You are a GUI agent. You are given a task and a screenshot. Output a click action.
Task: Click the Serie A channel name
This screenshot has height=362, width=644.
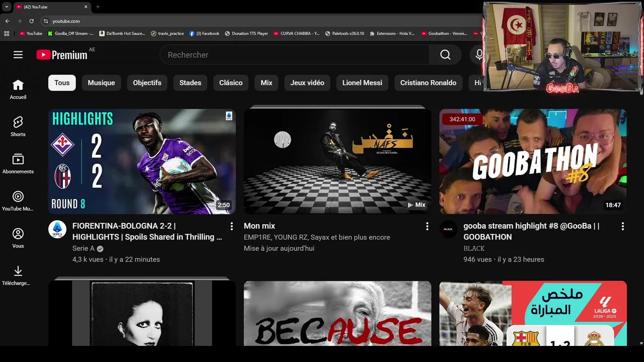(84, 248)
